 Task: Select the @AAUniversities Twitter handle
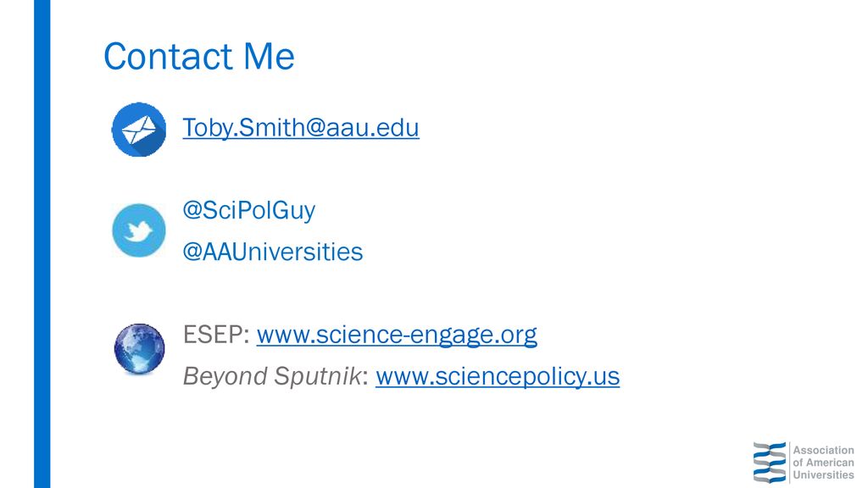point(273,252)
